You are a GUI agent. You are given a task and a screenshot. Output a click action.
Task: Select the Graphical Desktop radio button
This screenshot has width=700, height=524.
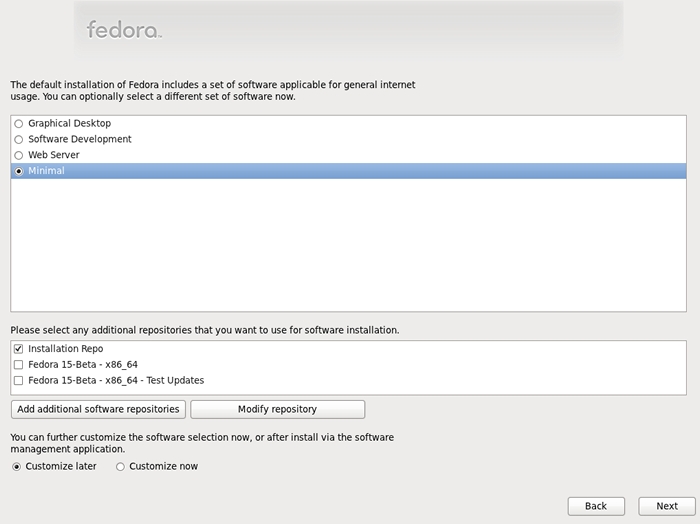[x=18, y=124]
